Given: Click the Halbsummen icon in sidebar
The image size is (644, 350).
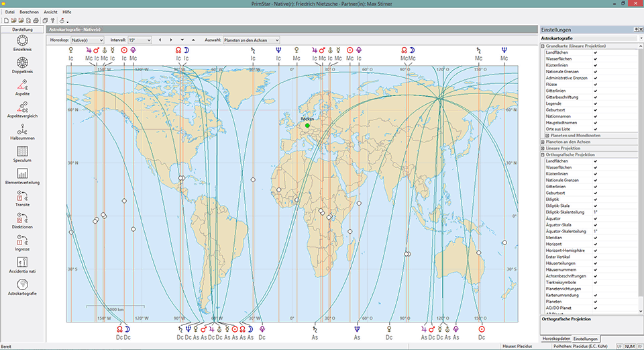Looking at the screenshot, I should (22, 130).
